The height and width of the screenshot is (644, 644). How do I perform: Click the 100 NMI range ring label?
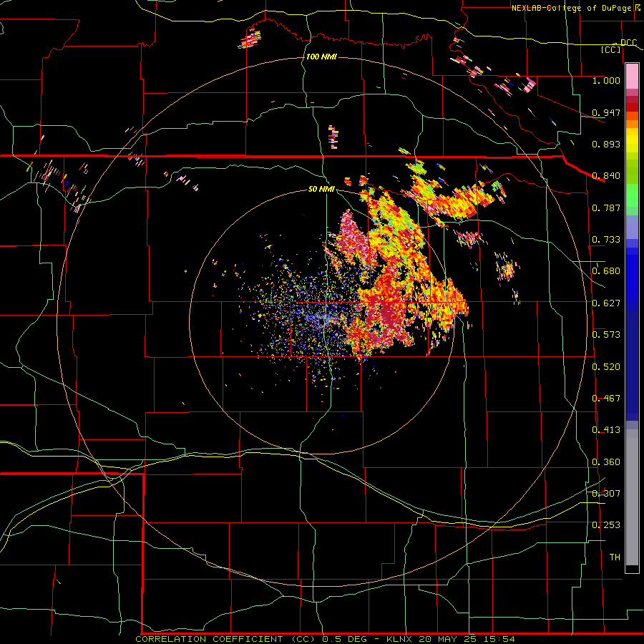coord(321,57)
